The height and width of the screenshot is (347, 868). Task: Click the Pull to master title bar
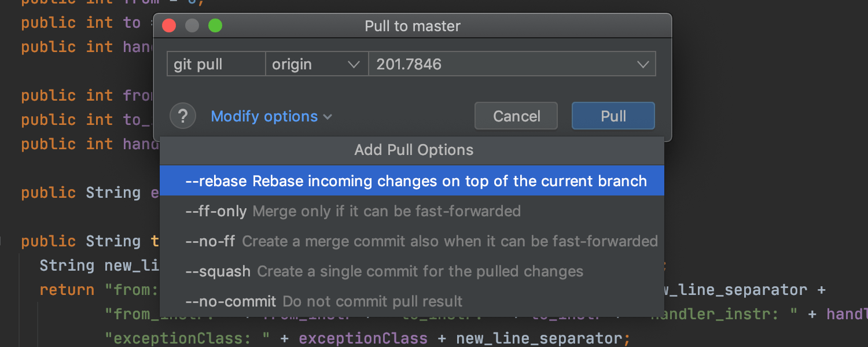[412, 26]
